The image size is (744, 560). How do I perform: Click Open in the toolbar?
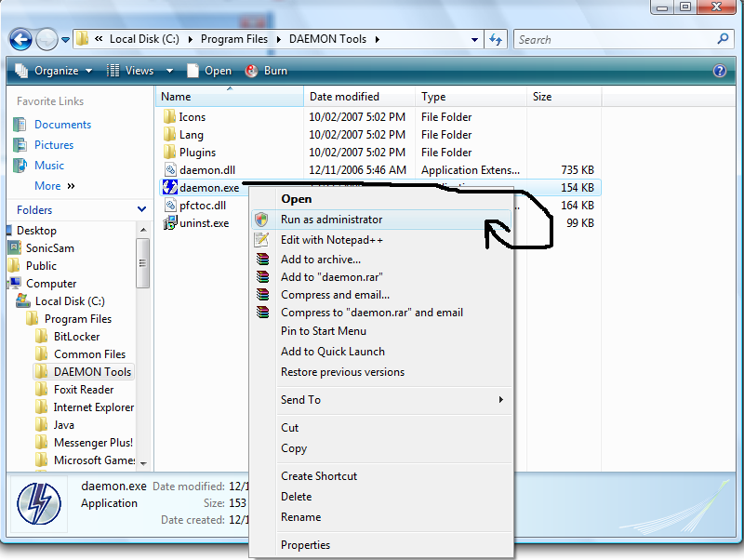(x=209, y=71)
